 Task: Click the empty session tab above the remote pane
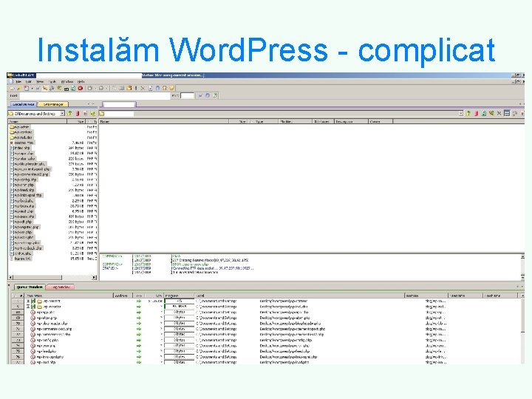pyautogui.click(x=119, y=104)
